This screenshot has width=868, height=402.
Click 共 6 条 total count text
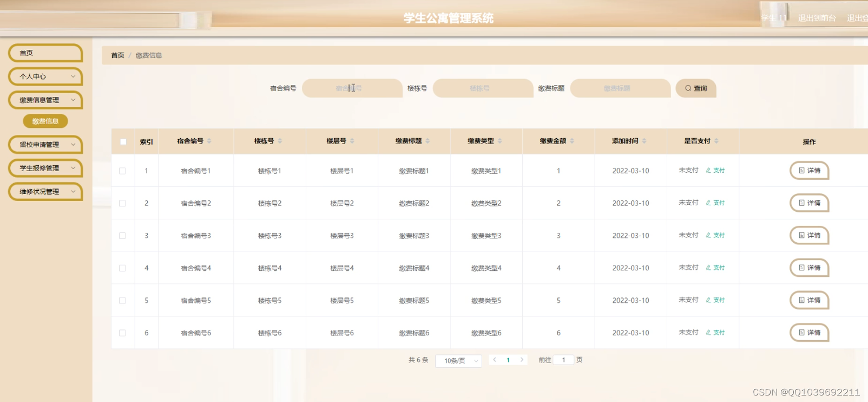[x=418, y=360]
